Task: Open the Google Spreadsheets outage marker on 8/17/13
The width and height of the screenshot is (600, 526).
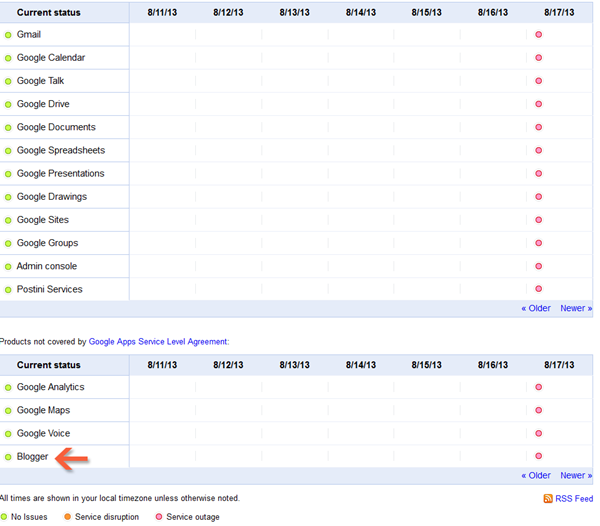Action: coord(538,150)
